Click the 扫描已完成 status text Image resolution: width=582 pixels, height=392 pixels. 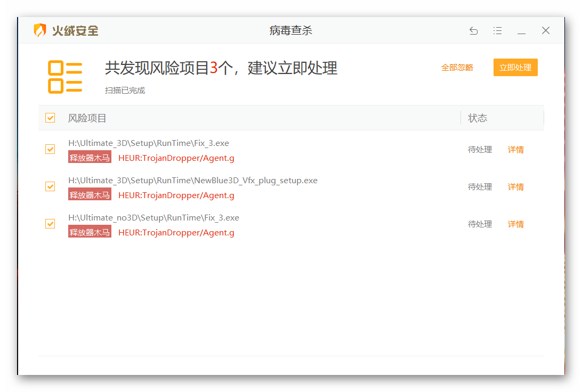(x=125, y=91)
